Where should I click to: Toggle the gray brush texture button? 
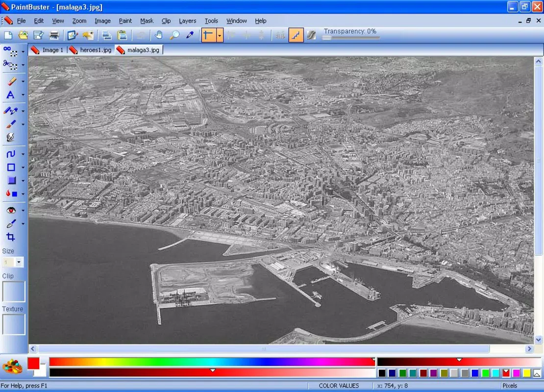click(311, 35)
